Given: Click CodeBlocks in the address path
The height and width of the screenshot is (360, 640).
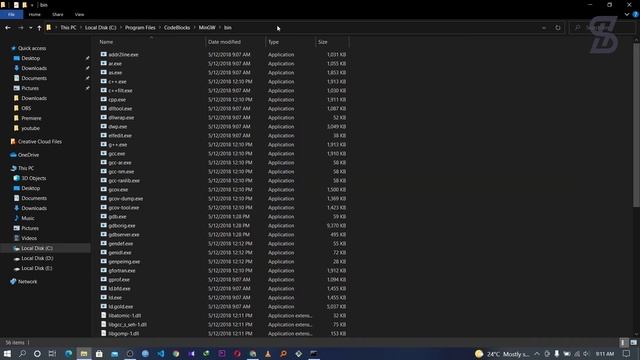Looking at the screenshot, I should click(x=177, y=28).
